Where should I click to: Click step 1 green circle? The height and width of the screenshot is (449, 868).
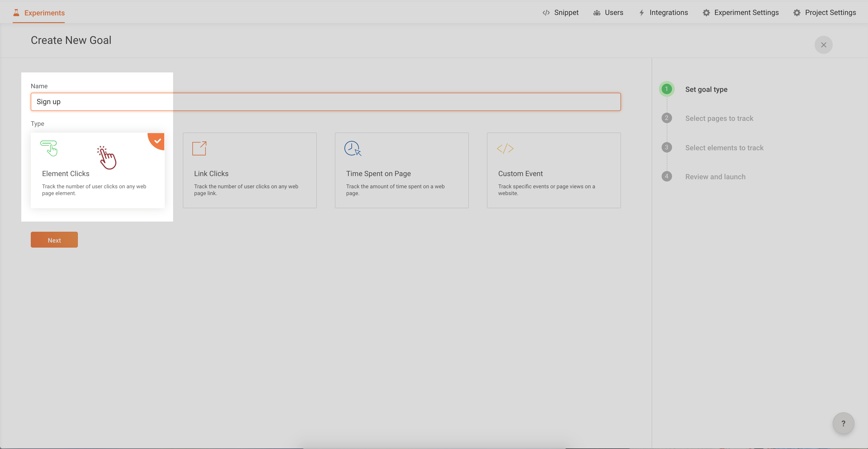(x=667, y=89)
